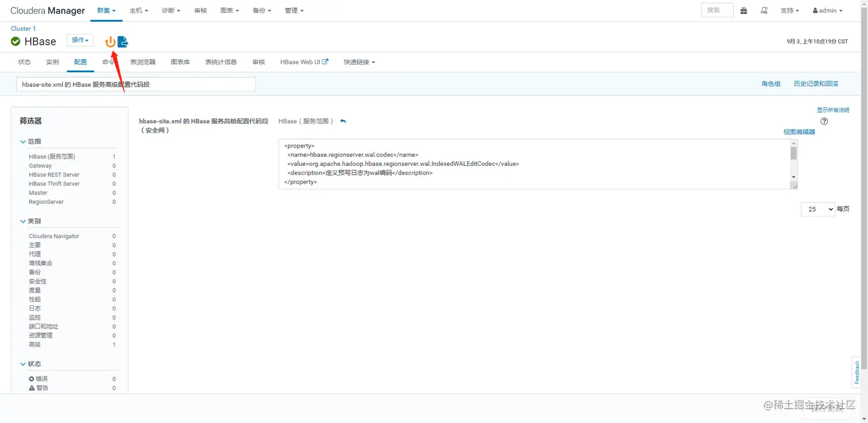
Task: Click the 搜索 search box in header
Action: tap(717, 10)
